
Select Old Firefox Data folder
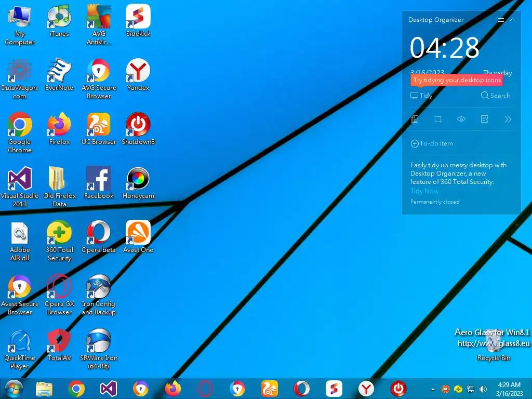click(x=59, y=187)
